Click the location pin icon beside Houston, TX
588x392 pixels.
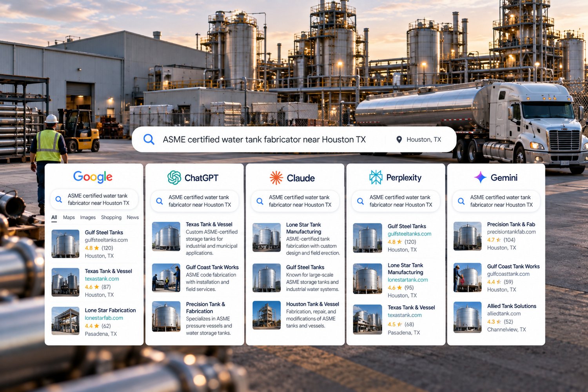pos(399,140)
